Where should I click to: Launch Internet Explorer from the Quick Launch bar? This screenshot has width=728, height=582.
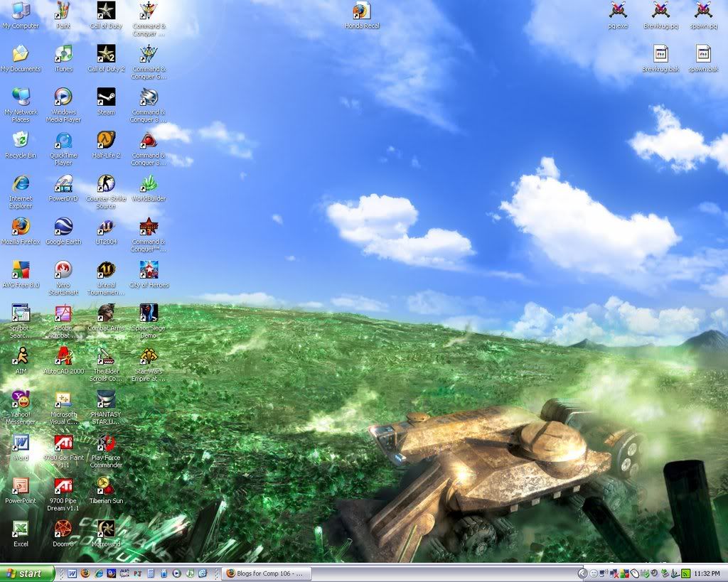[x=98, y=573]
